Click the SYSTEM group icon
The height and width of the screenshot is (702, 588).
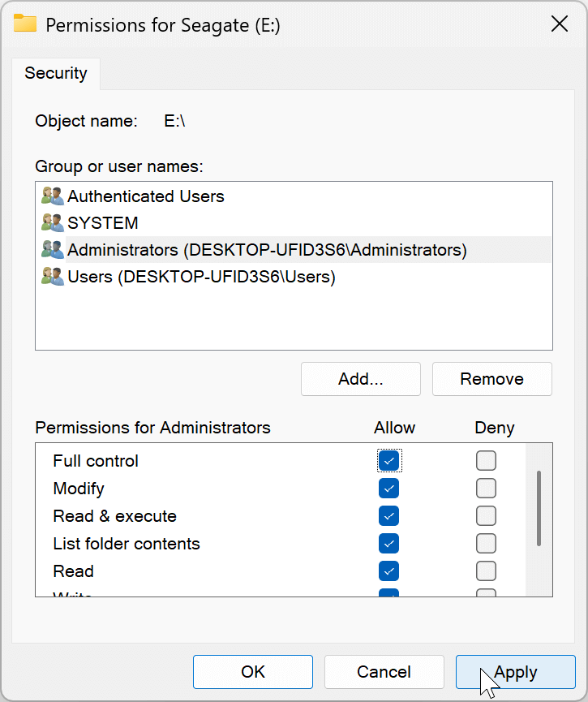(x=53, y=223)
